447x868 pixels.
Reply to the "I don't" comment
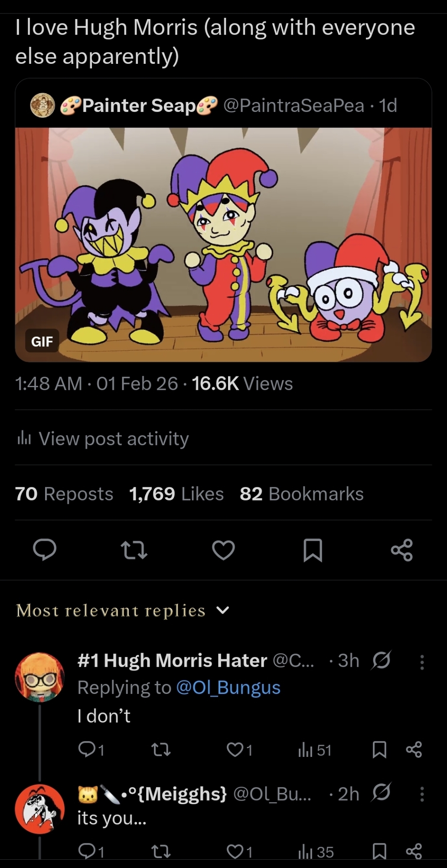click(x=85, y=750)
